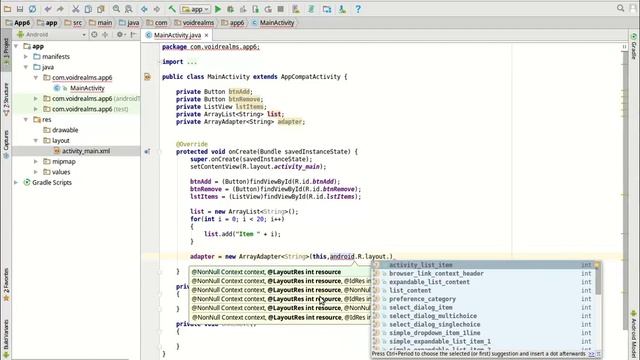The width and height of the screenshot is (640, 360).
Task: Select the MainActivity breadcrumb
Action: coord(273,23)
